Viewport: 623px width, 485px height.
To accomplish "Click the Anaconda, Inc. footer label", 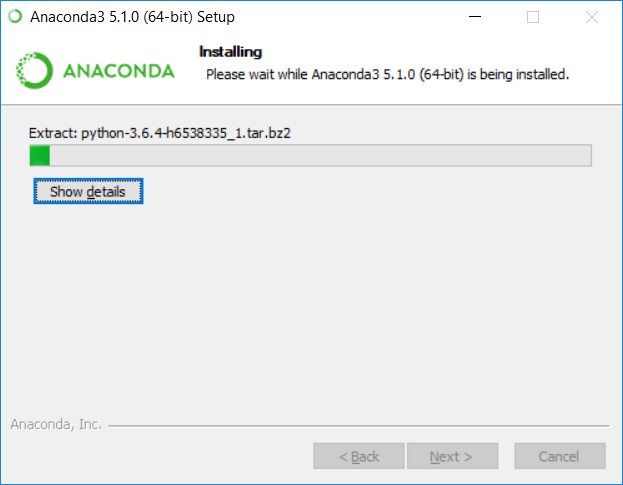I will 56,424.
